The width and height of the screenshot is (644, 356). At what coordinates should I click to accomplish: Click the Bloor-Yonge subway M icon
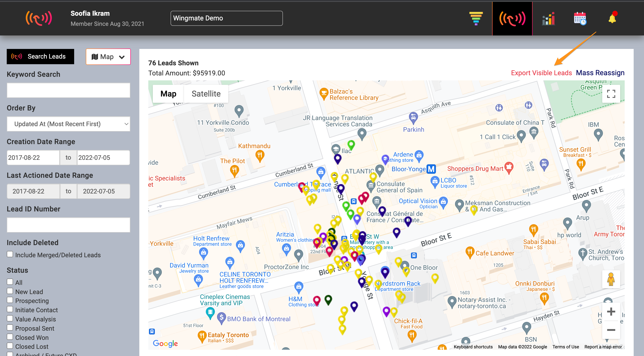point(431,169)
